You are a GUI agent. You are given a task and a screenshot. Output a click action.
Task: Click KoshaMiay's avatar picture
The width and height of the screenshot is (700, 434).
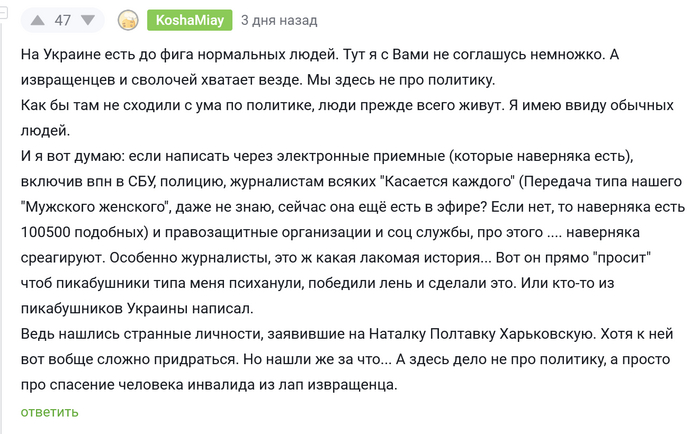128,21
